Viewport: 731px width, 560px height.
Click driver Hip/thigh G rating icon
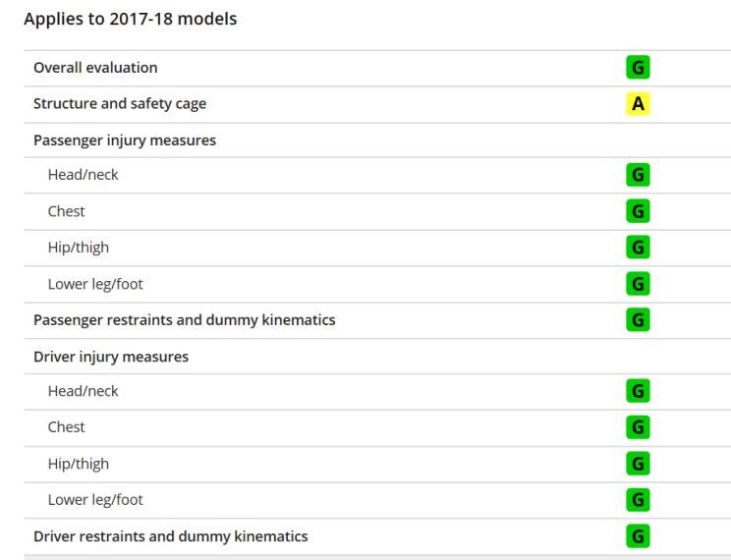pos(638,464)
